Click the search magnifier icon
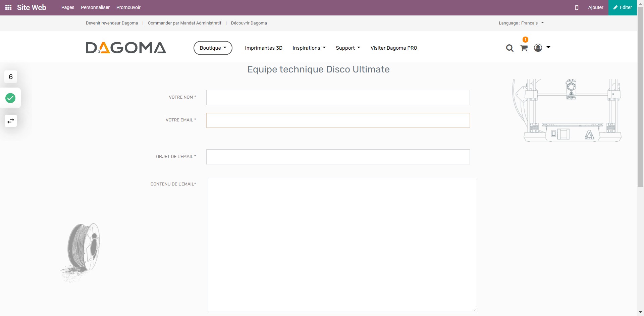The height and width of the screenshot is (316, 644). pyautogui.click(x=509, y=48)
